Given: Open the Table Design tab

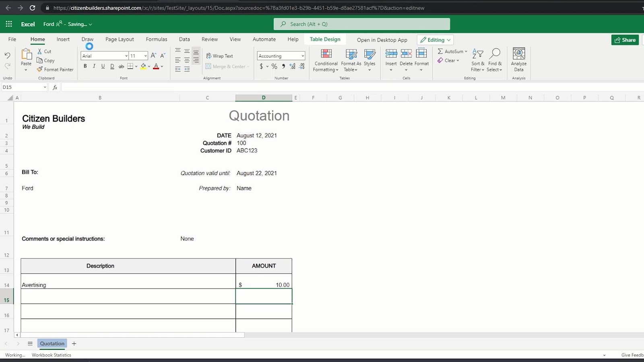Looking at the screenshot, I should (x=325, y=39).
